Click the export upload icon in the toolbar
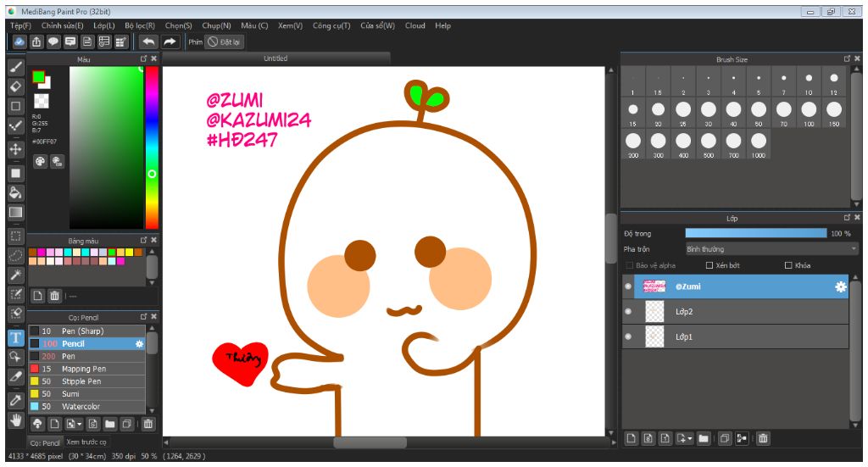 (36, 42)
